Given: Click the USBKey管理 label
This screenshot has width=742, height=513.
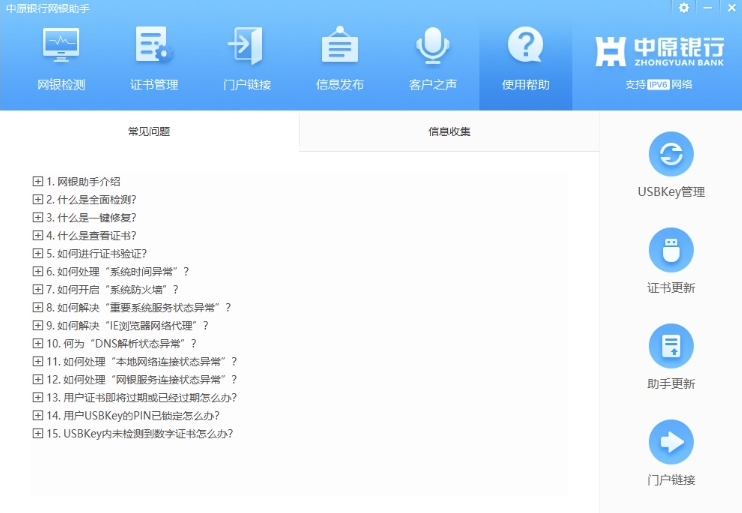Looking at the screenshot, I should [x=671, y=192].
